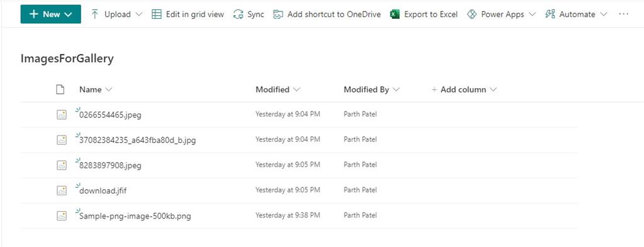Click the Sync icon

pos(238,14)
